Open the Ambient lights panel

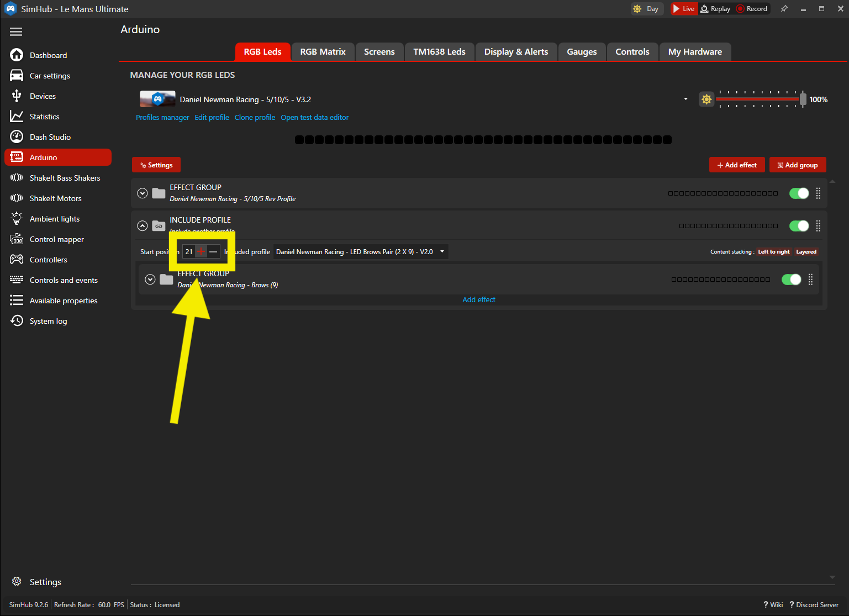pyautogui.click(x=54, y=218)
